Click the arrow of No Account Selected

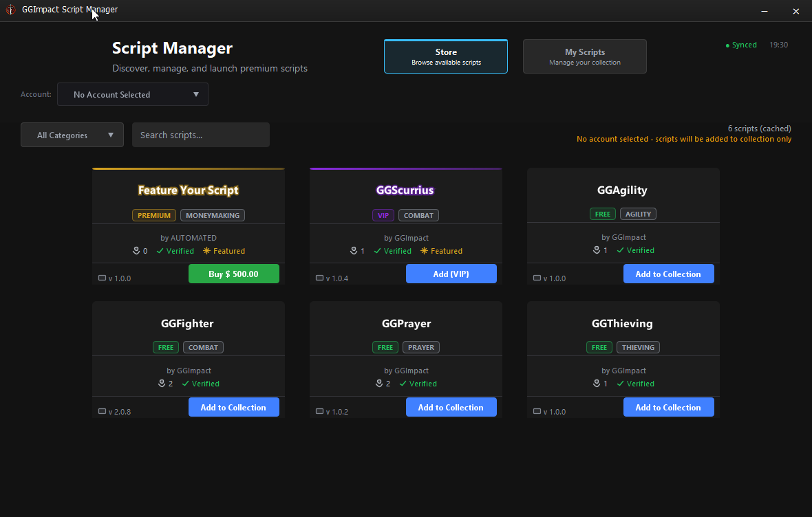point(195,94)
